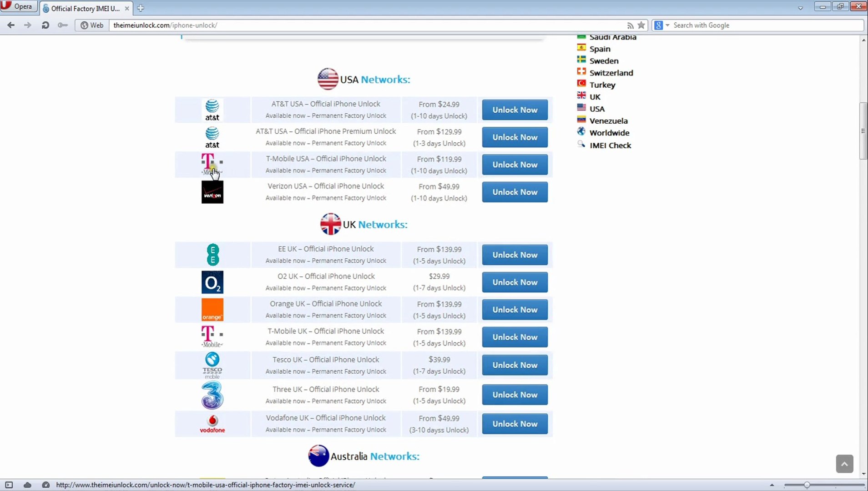
Task: Open the Opera main menu
Action: click(x=19, y=7)
